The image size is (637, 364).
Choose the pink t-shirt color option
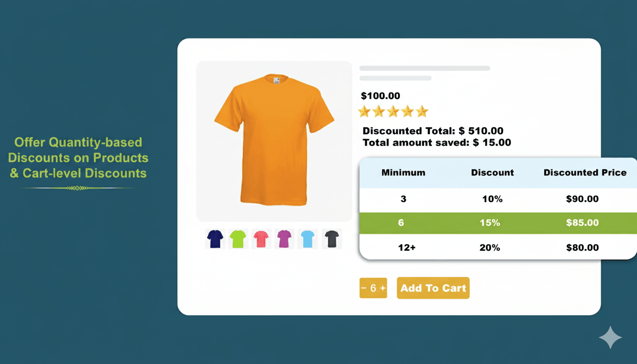pos(261,239)
